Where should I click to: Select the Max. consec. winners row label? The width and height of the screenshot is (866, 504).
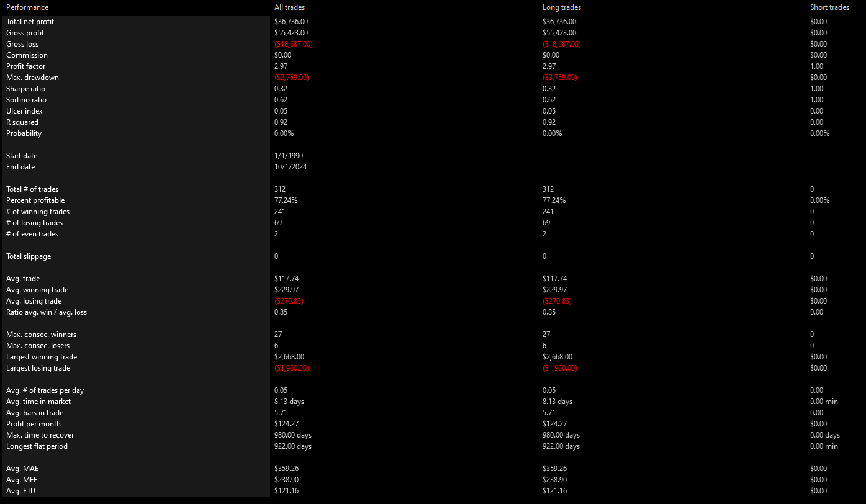click(42, 335)
